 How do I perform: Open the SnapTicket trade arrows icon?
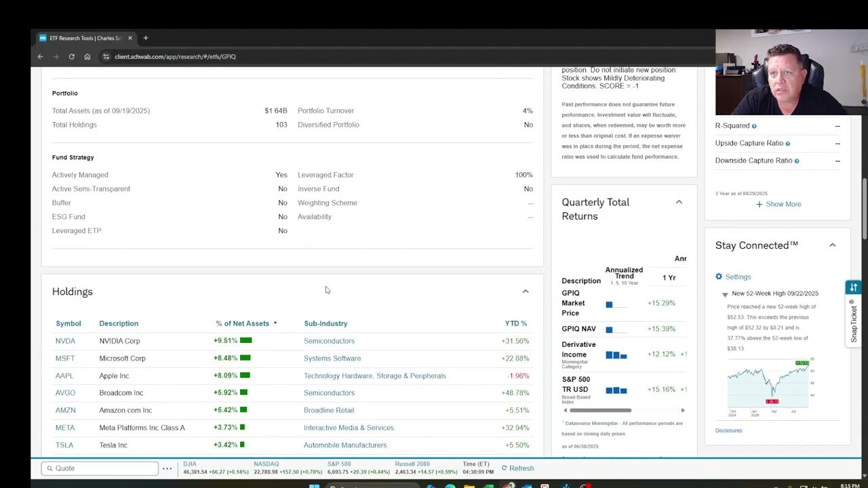pyautogui.click(x=853, y=287)
